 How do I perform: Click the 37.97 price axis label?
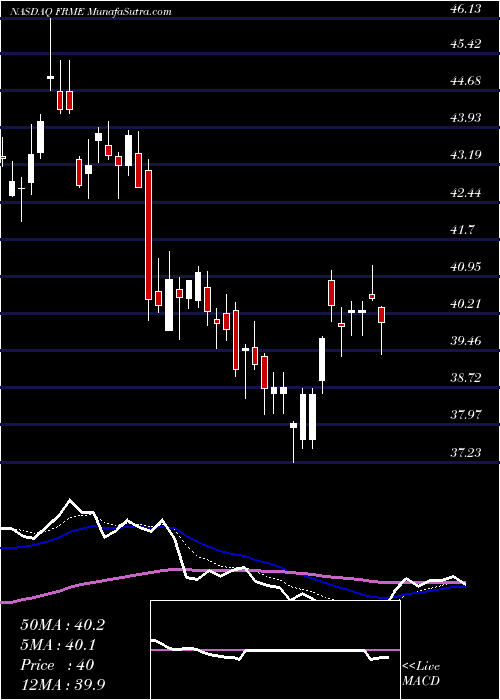[466, 415]
